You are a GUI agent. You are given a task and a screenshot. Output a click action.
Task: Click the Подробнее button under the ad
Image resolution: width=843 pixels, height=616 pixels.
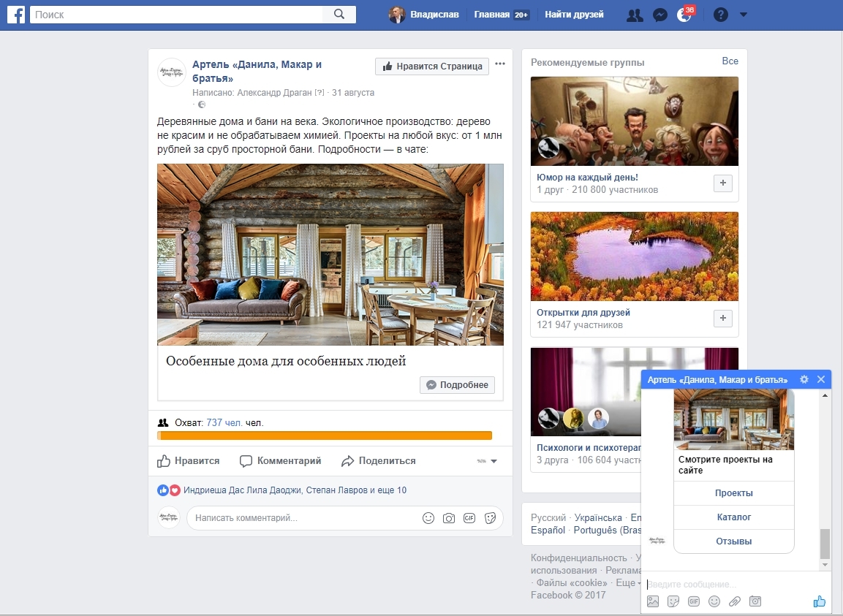[457, 385]
